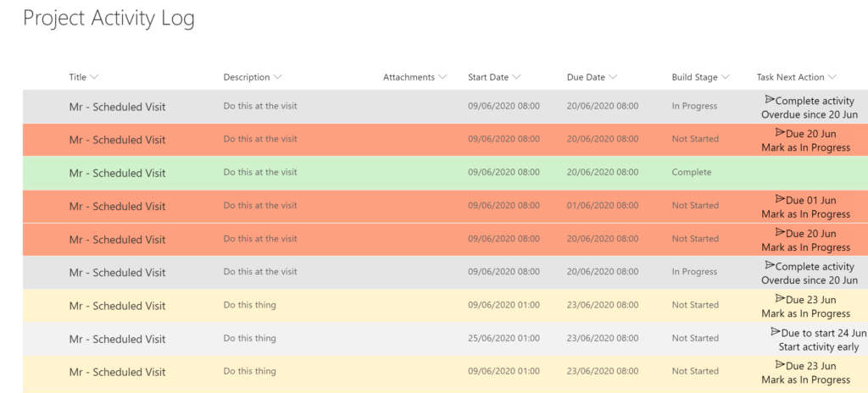Screen dimensions: 868x393
Task: Expand the Title column dropdown chevron
Action: tap(94, 77)
